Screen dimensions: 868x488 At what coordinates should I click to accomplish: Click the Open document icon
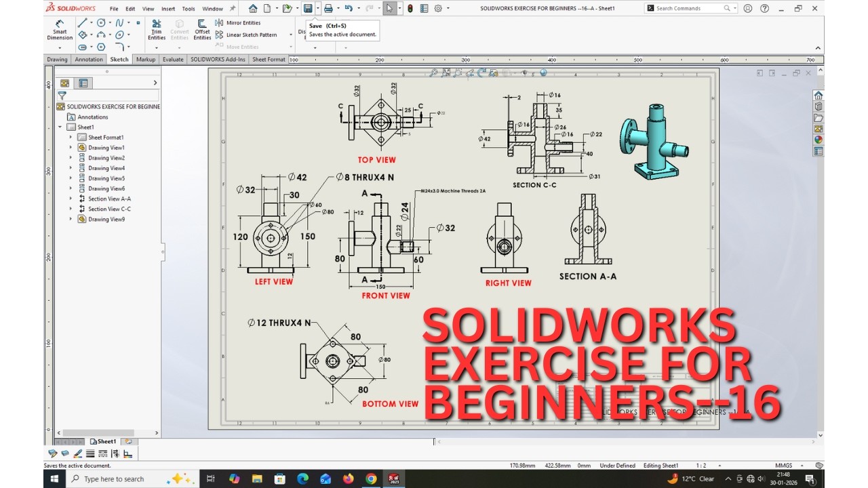(x=287, y=8)
